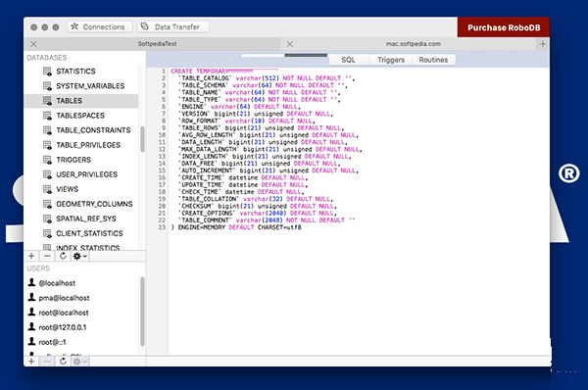The height and width of the screenshot is (390, 588).
Task: Add a database item with plus button
Action: point(31,256)
